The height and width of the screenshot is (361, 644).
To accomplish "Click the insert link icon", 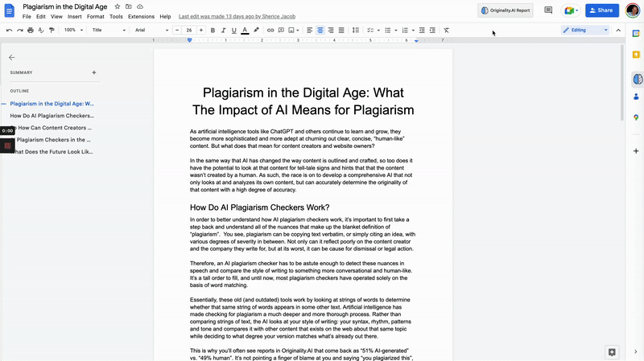I will pos(270,30).
